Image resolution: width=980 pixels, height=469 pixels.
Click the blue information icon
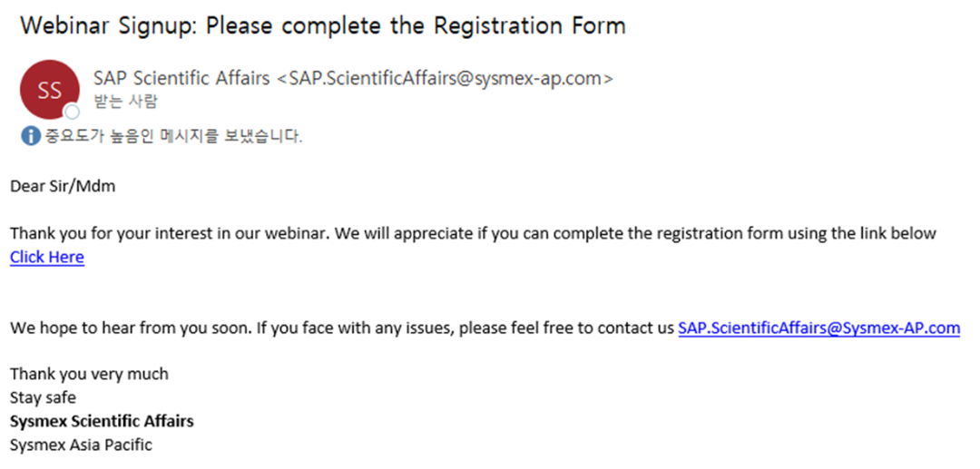coord(31,135)
